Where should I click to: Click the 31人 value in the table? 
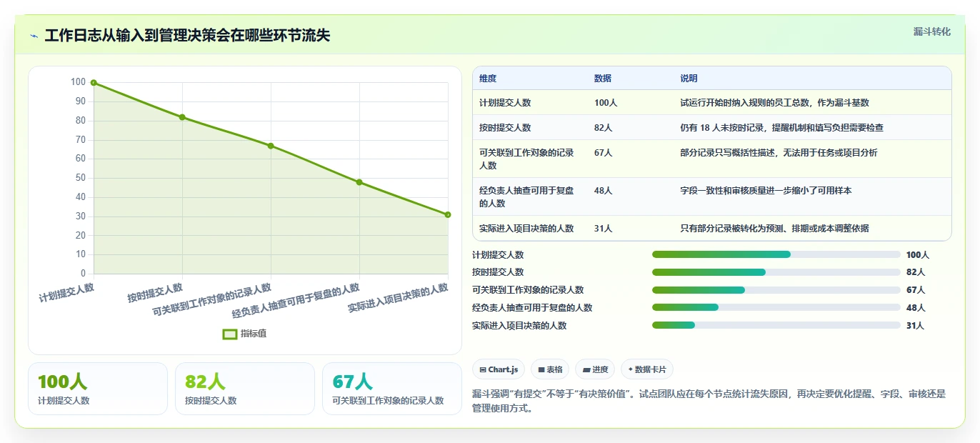point(604,229)
